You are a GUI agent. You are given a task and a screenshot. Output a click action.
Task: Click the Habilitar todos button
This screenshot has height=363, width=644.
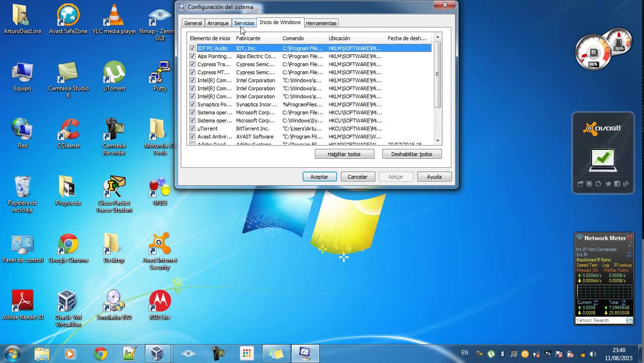pyautogui.click(x=344, y=154)
